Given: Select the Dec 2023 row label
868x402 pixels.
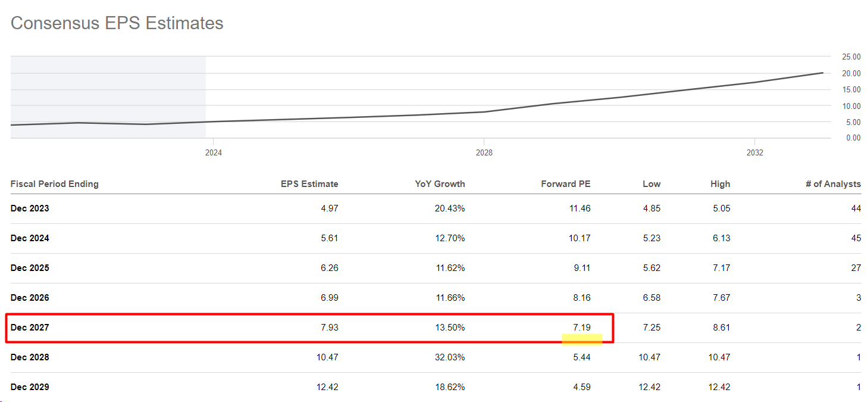Looking at the screenshot, I should click(30, 208).
